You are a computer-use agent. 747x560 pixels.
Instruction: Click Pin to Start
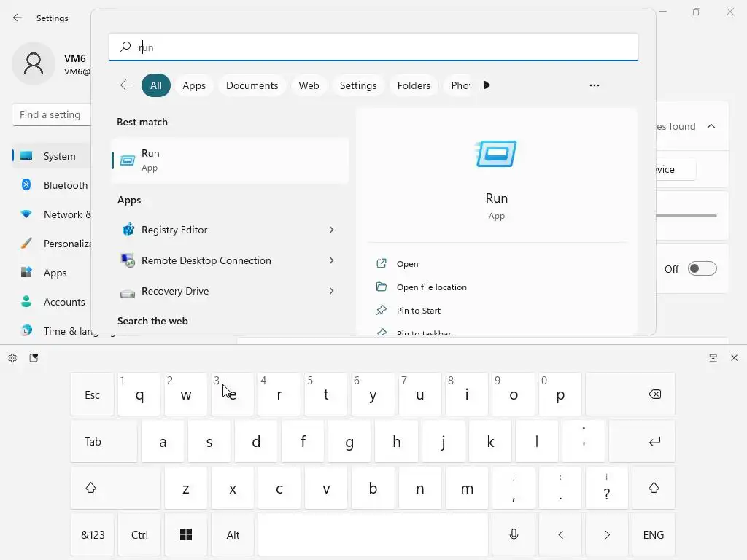point(418,311)
